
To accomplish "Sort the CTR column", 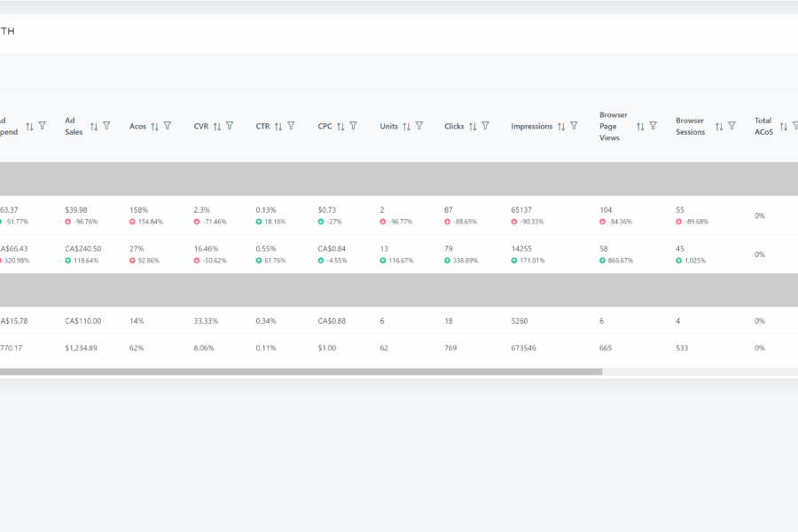I will tap(278, 127).
